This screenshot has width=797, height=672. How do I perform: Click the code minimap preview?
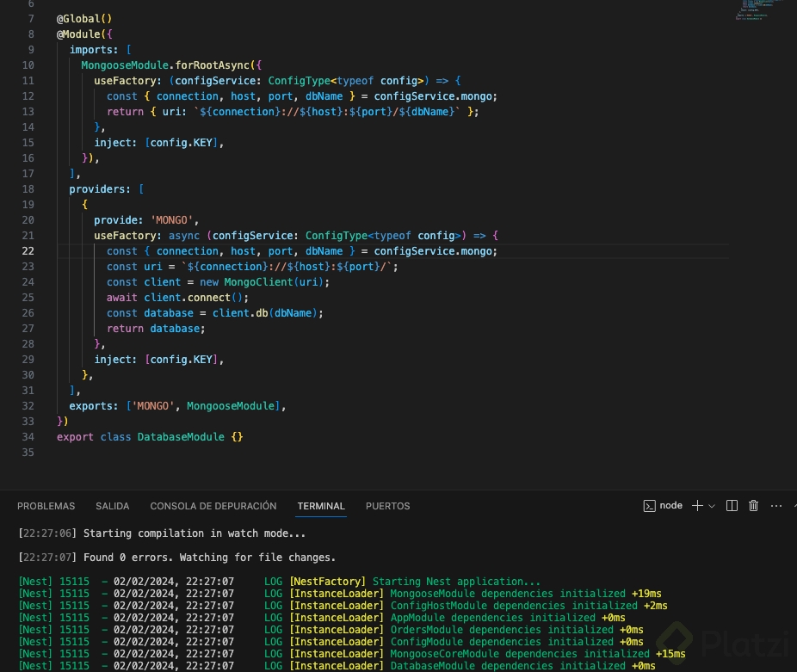(758, 10)
